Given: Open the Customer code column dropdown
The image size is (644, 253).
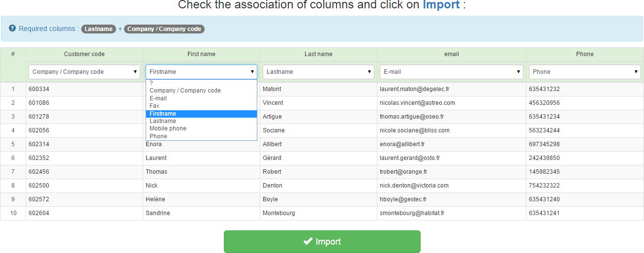Looking at the screenshot, I should click(84, 72).
